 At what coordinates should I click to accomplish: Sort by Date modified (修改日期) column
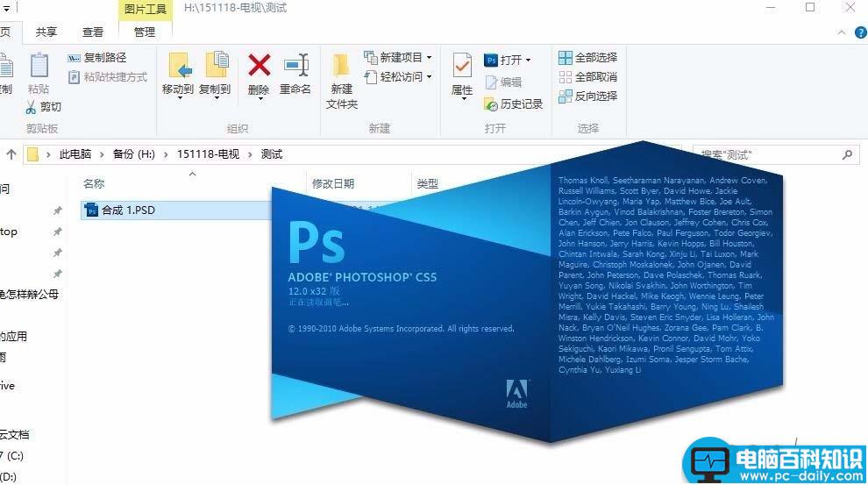pyautogui.click(x=332, y=184)
